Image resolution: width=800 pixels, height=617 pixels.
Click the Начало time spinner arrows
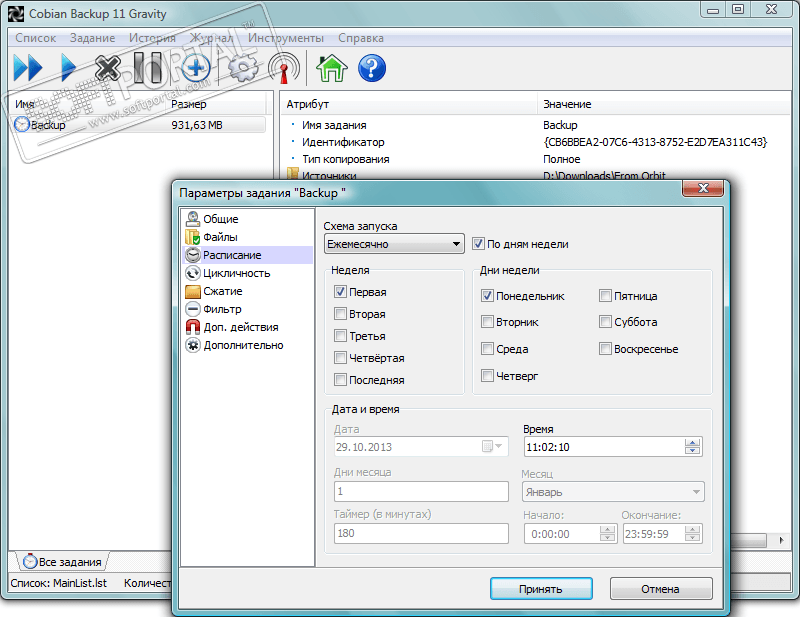[x=607, y=534]
